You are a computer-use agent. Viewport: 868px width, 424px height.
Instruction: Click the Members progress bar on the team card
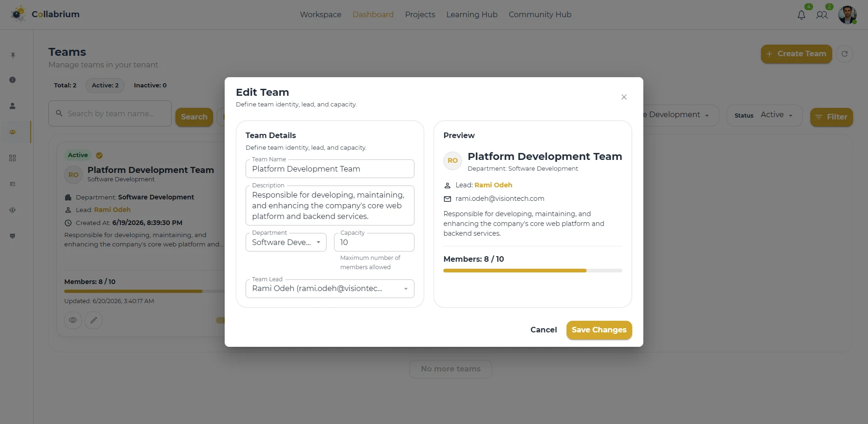point(144,291)
